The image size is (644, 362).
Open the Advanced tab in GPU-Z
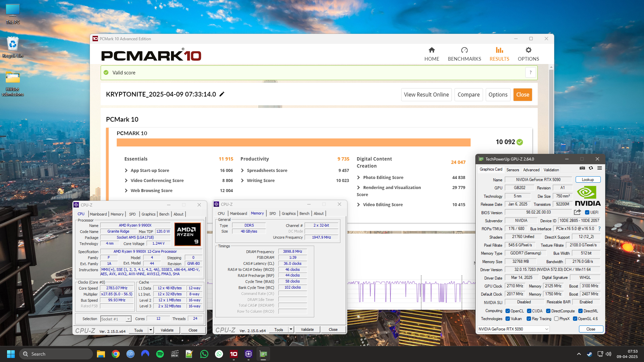(x=531, y=170)
